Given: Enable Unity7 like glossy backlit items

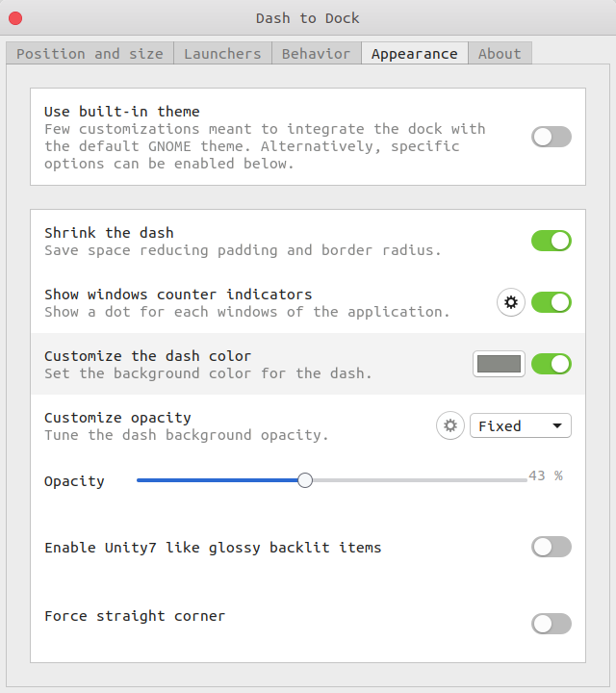Looking at the screenshot, I should coord(552,547).
